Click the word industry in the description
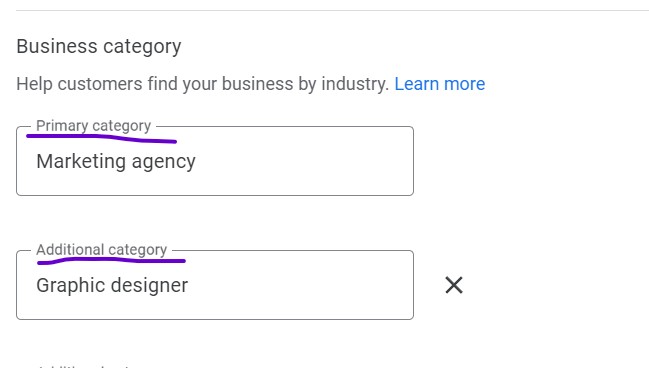Image resolution: width=649 pixels, height=368 pixels. (x=355, y=84)
